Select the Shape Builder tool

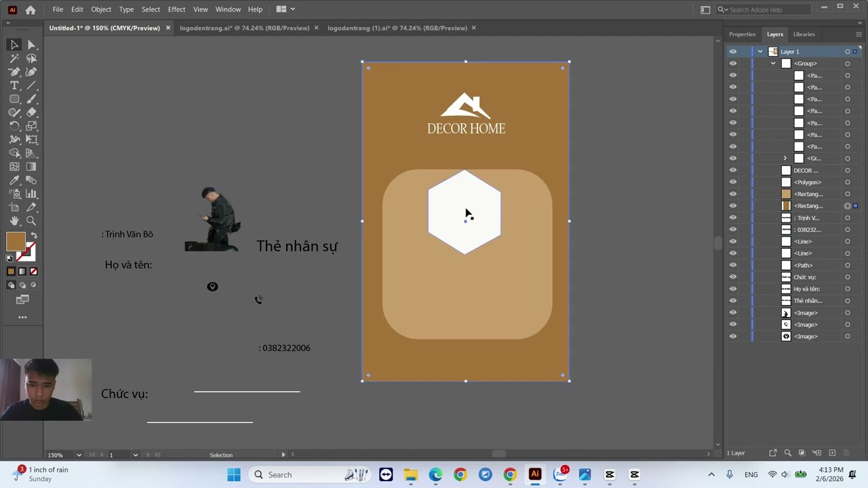tap(14, 153)
